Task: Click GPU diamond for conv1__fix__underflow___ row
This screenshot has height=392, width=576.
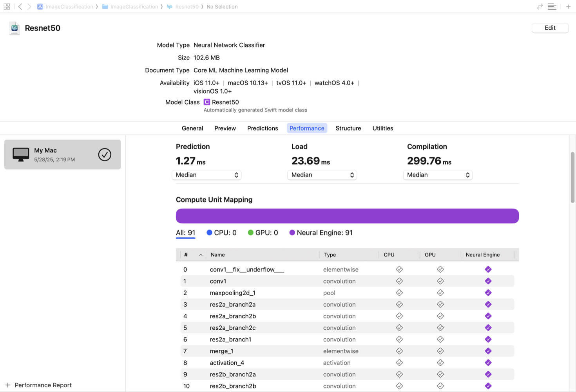Action: [440, 269]
